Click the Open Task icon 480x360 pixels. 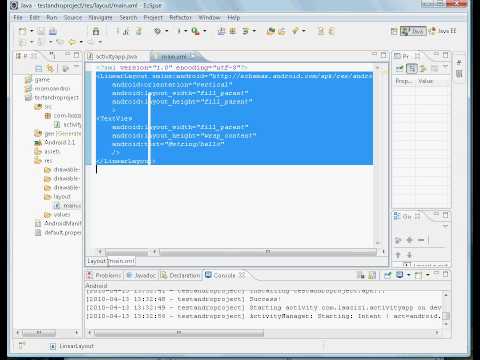pos(282,31)
